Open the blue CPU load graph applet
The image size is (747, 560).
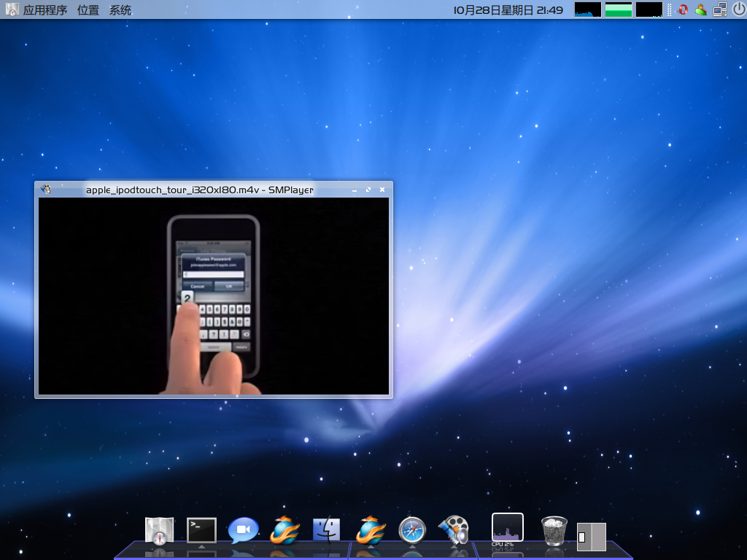(x=587, y=9)
